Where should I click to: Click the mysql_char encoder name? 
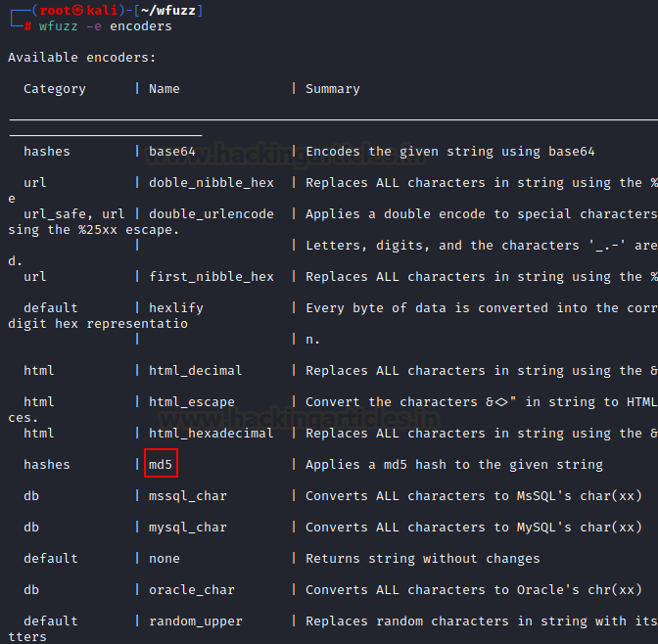188,527
